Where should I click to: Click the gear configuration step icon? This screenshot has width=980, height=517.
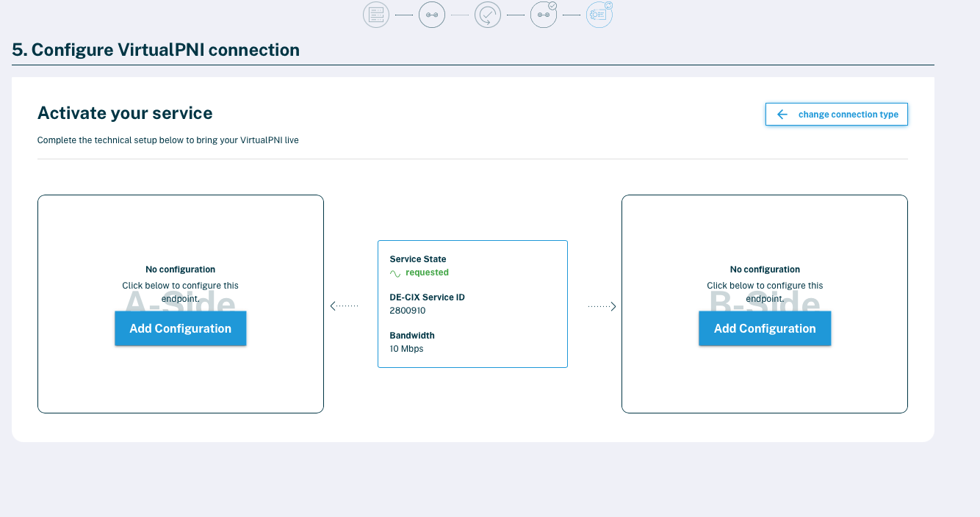click(x=599, y=15)
